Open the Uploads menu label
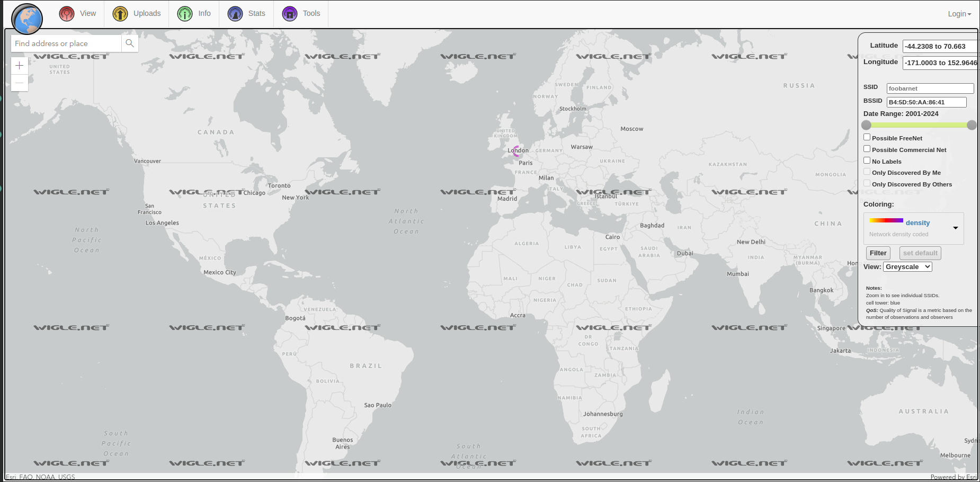The image size is (980, 482). point(147,14)
